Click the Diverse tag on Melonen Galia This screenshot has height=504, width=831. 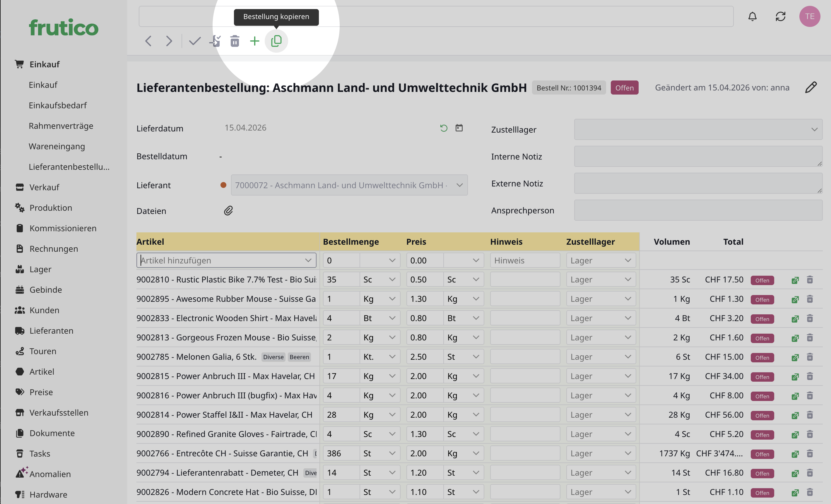pos(273,357)
